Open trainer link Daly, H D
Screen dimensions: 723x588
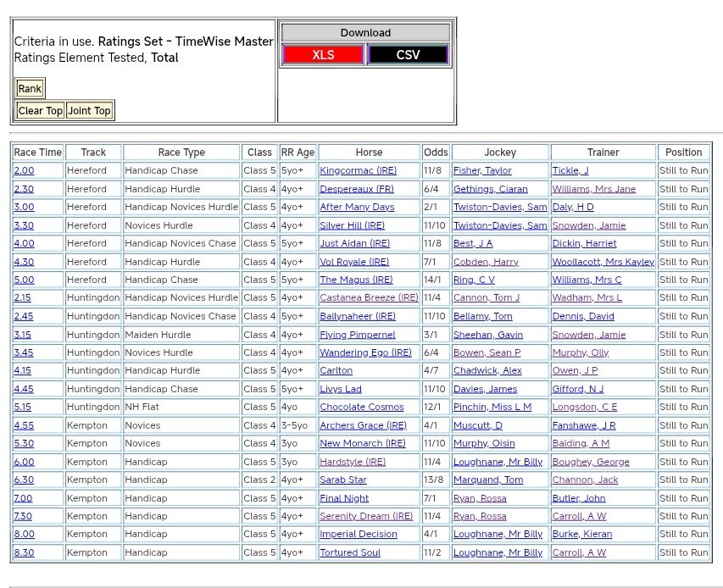pyautogui.click(x=573, y=208)
